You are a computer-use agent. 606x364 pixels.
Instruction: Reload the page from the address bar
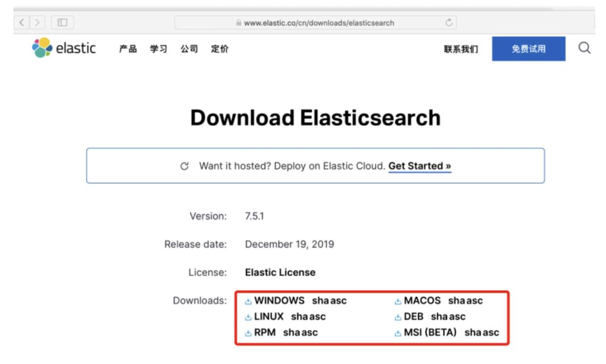[449, 23]
